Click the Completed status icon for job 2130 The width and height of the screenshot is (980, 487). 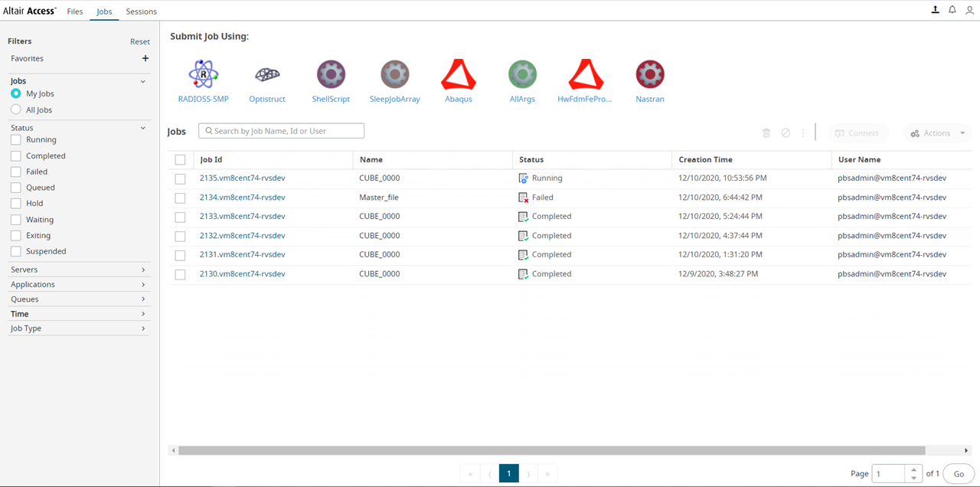(x=524, y=274)
